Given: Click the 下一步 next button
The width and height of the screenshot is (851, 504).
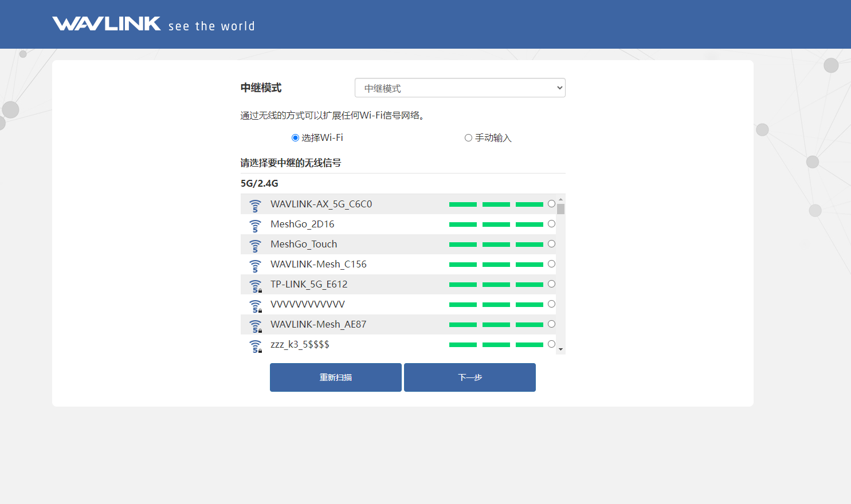Looking at the screenshot, I should coord(469,377).
